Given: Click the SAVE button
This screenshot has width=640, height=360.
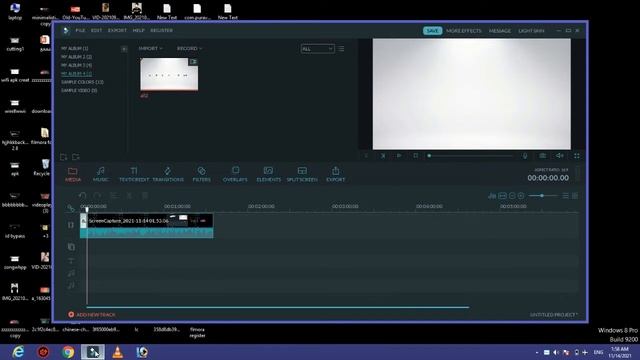Looking at the screenshot, I should click(432, 31).
